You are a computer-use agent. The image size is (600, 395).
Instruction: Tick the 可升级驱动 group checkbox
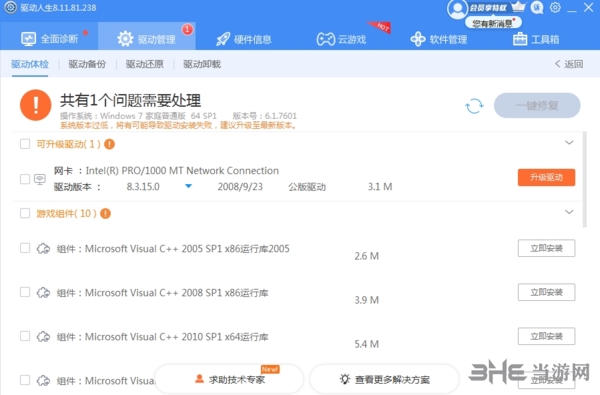[25, 144]
